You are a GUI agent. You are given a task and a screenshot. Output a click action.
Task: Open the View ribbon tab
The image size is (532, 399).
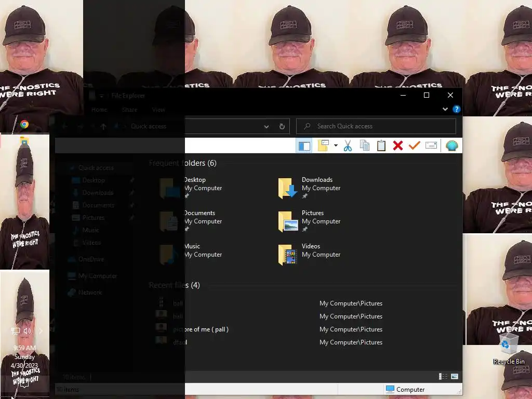click(x=158, y=110)
